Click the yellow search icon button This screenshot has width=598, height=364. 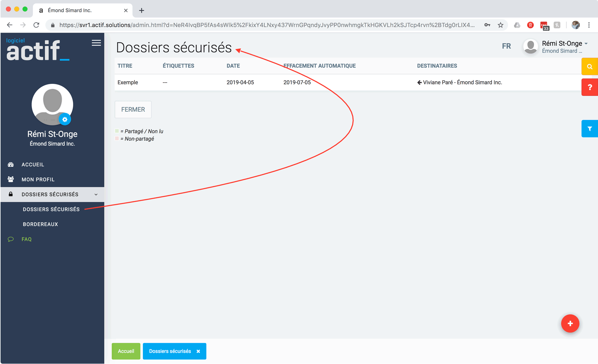(x=589, y=67)
